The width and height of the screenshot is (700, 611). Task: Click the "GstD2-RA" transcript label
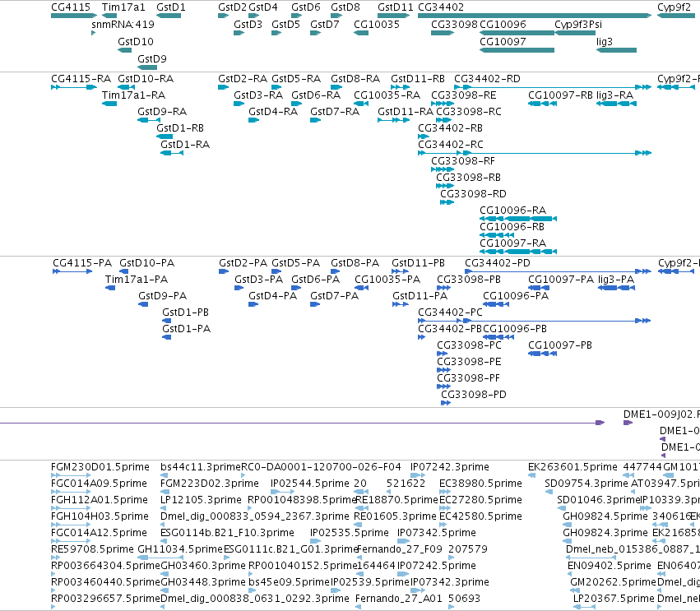click(x=243, y=79)
